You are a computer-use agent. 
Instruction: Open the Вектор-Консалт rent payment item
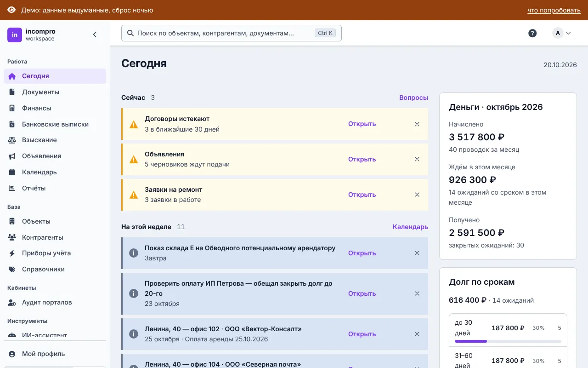[x=362, y=334]
